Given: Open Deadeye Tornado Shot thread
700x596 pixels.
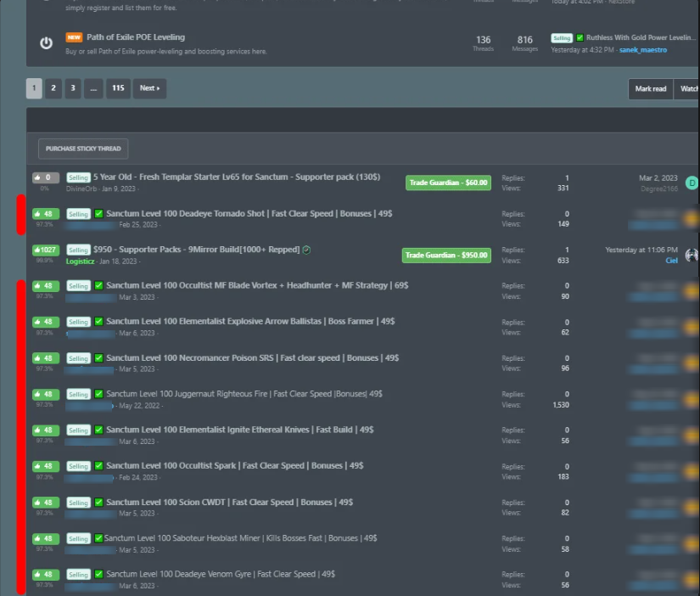Looking at the screenshot, I should pyautogui.click(x=249, y=214).
